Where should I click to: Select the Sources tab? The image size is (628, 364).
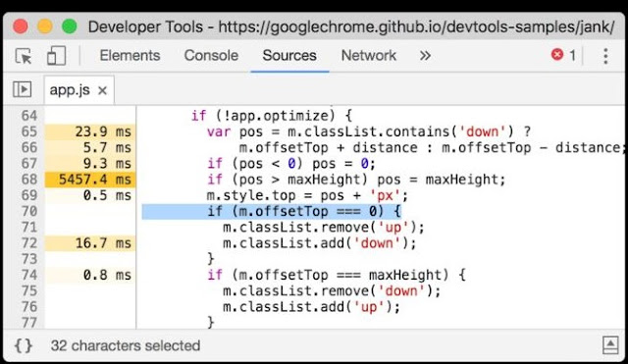[289, 55]
